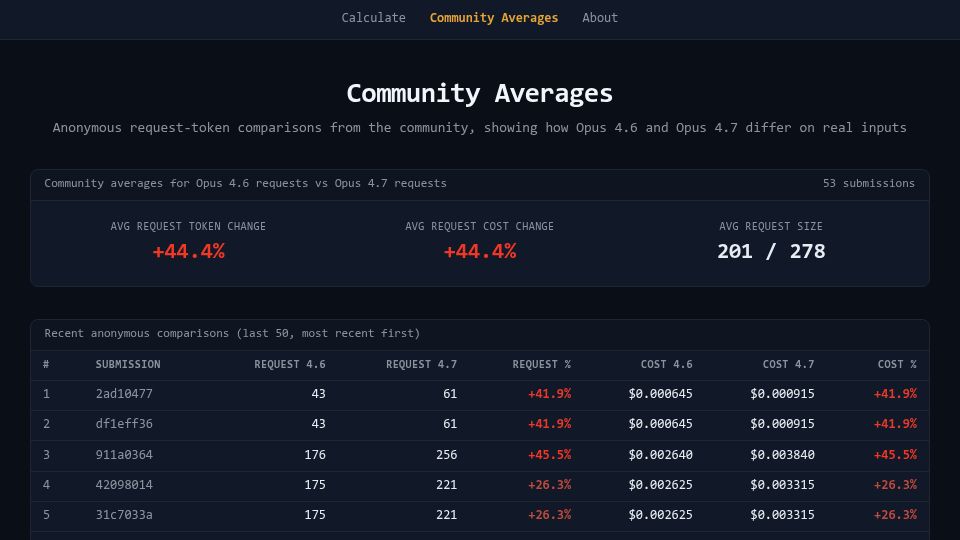This screenshot has height=540, width=960.
Task: Select submission ID df1eff36
Action: [124, 424]
